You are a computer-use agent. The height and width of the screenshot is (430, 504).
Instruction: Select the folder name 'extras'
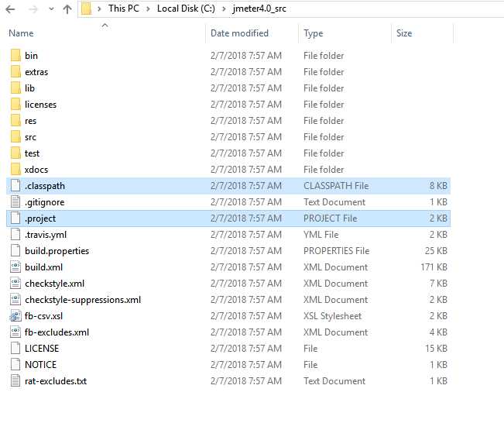click(x=36, y=72)
